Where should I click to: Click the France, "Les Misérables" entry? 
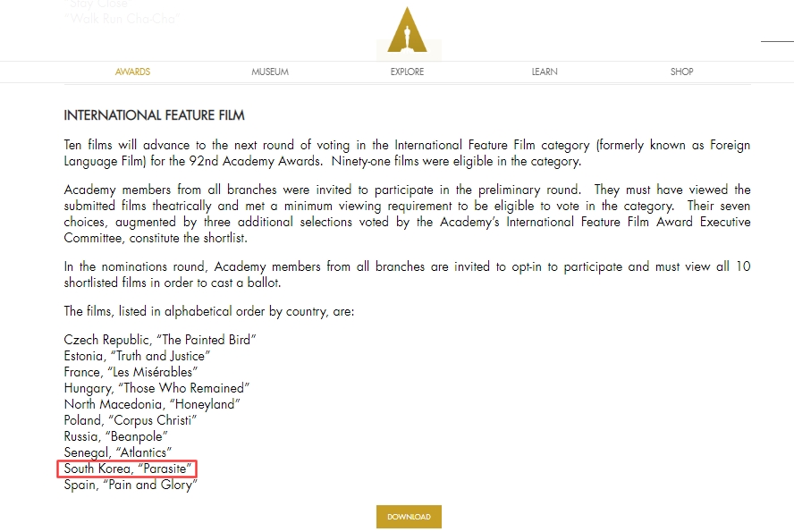131,372
